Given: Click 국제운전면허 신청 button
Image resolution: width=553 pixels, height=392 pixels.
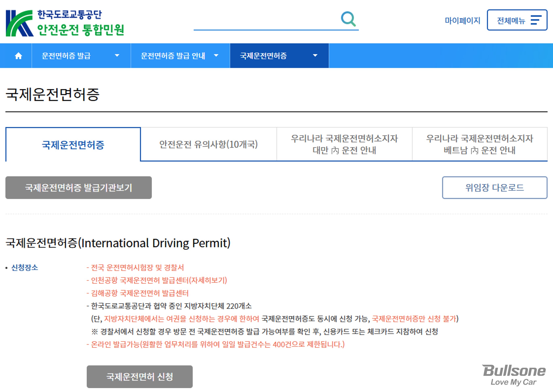Looking at the screenshot, I should click(x=139, y=376).
